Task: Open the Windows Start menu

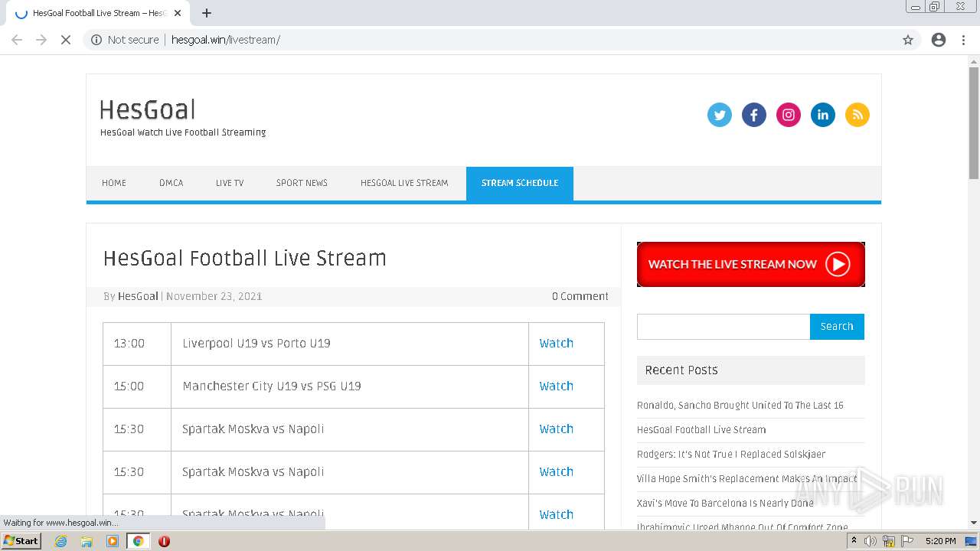Action: 21,540
